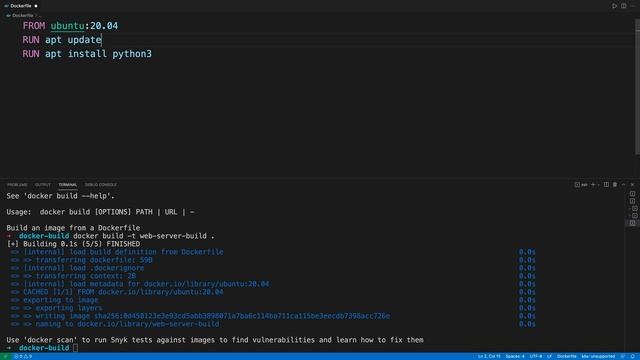640x360 pixels.
Task: Place cursor on 'RUN apt update' line
Action: click(x=62, y=40)
